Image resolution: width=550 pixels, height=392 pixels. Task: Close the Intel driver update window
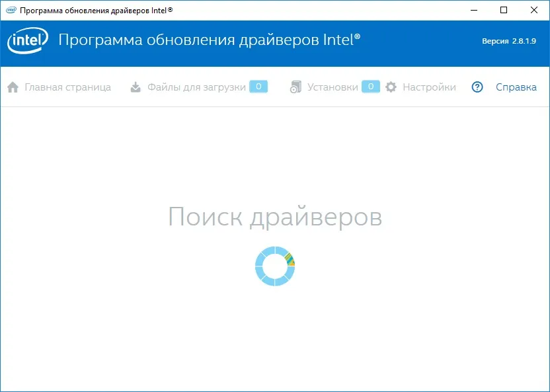pos(534,10)
